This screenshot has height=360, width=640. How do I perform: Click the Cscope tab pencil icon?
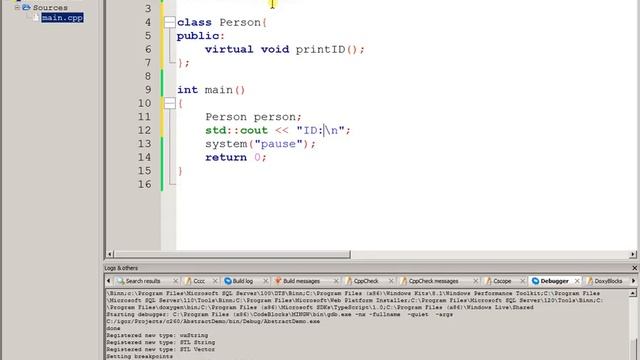[x=489, y=281]
